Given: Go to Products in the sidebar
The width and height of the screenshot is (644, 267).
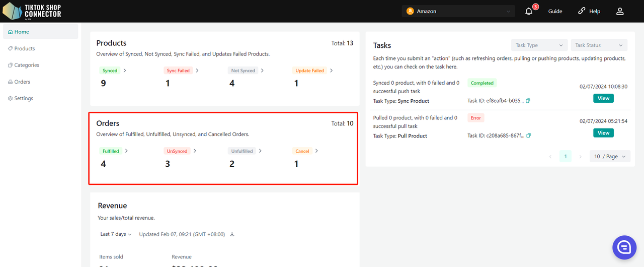Looking at the screenshot, I should point(25,48).
